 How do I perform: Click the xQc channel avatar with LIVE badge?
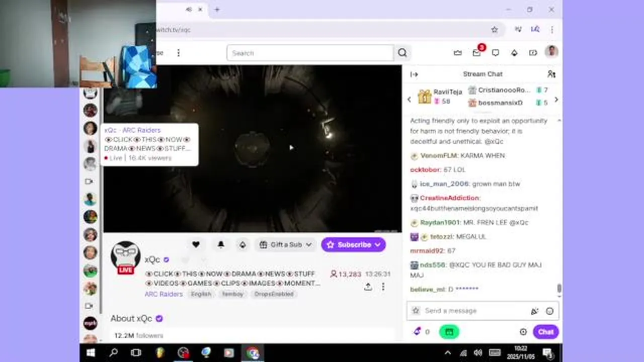coord(125,257)
